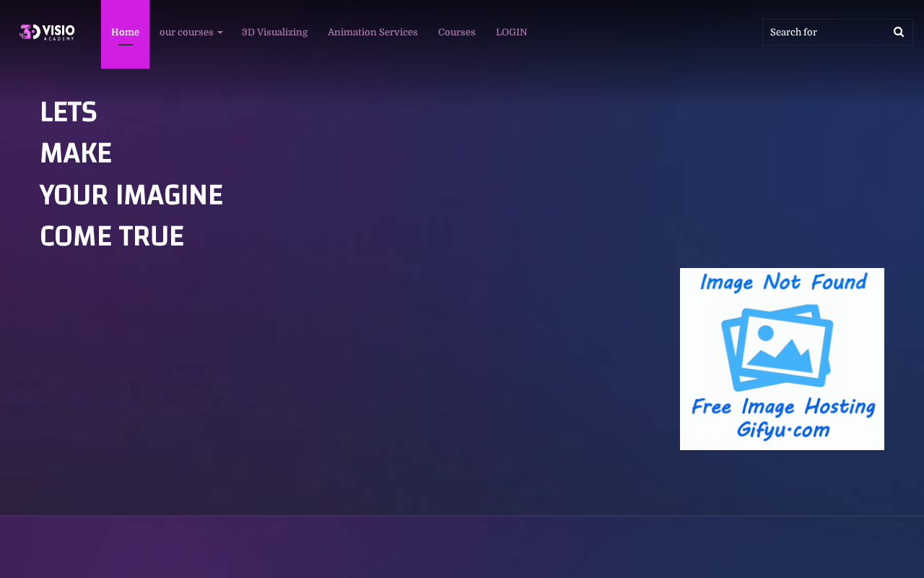This screenshot has height=578, width=924.
Task: Click the magnifier search icon
Action: click(x=899, y=32)
